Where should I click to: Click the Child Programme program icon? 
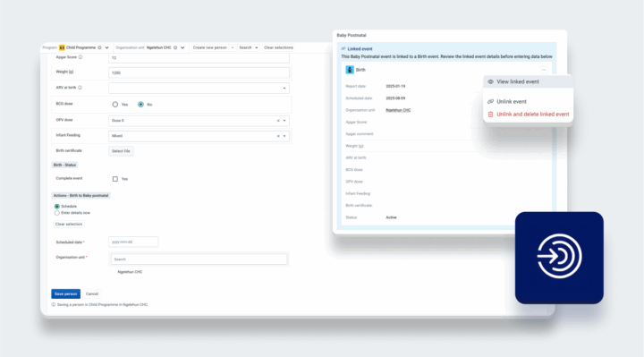pos(62,47)
